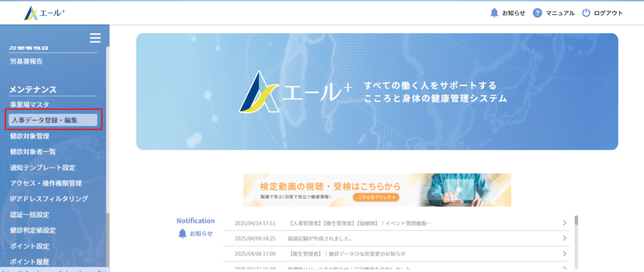Click the お知らせ label under Notification

(x=201, y=234)
